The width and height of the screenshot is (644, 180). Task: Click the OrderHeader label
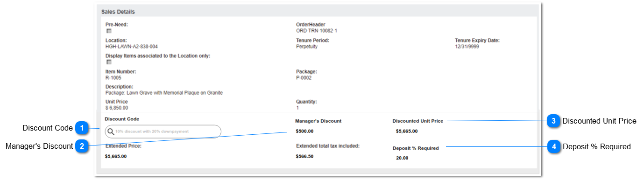(311, 25)
